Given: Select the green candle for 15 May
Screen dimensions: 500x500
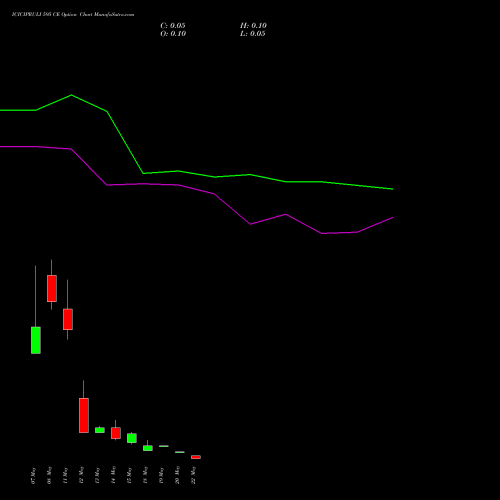Looking at the screenshot, I should tap(132, 438).
